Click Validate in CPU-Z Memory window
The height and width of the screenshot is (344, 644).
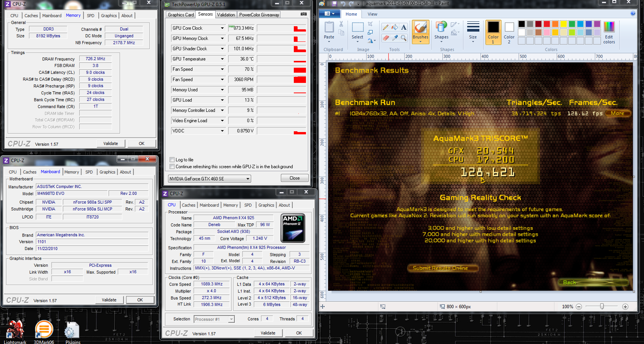(111, 143)
